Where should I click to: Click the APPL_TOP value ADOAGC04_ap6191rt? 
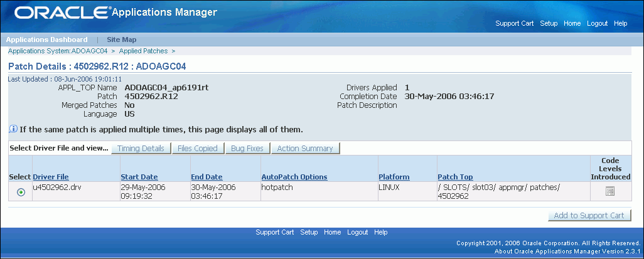pos(167,87)
